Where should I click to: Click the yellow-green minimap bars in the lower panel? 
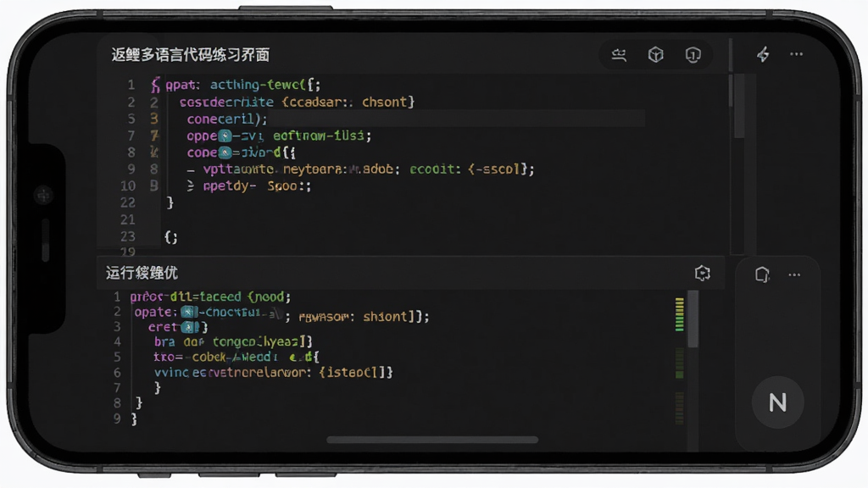[x=680, y=314]
